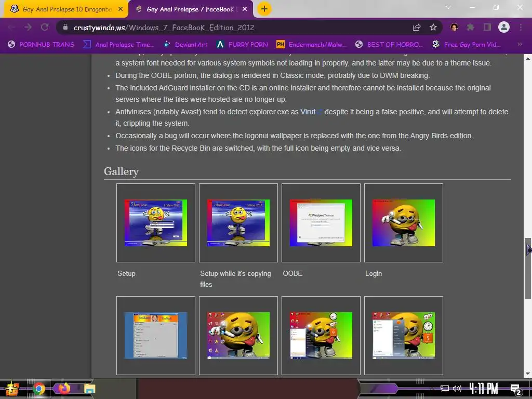
Task: Show more bookmarks chevron
Action: pos(520,45)
